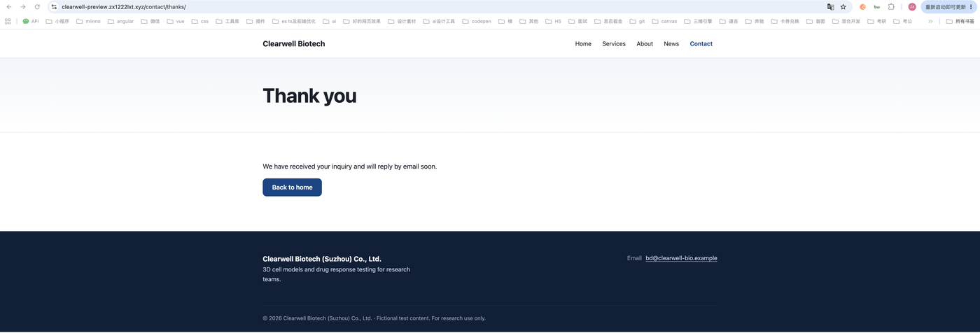Open the 梯 bookmark folder
Viewport: 980px width, 333px height.
[505, 21]
